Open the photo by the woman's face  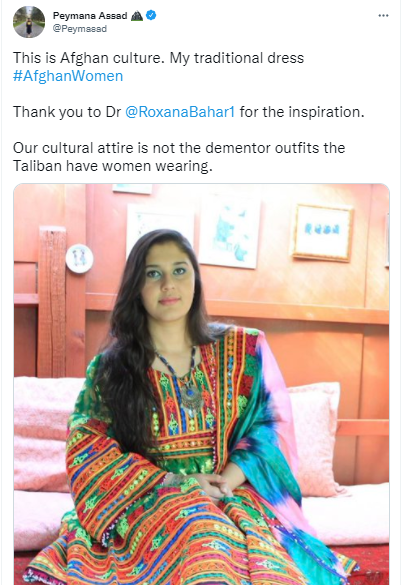(168, 278)
